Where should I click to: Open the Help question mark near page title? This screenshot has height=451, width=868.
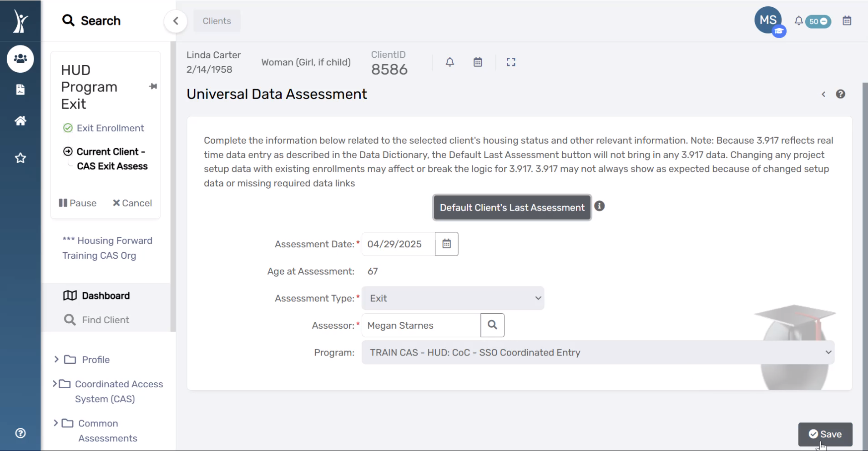coord(842,94)
